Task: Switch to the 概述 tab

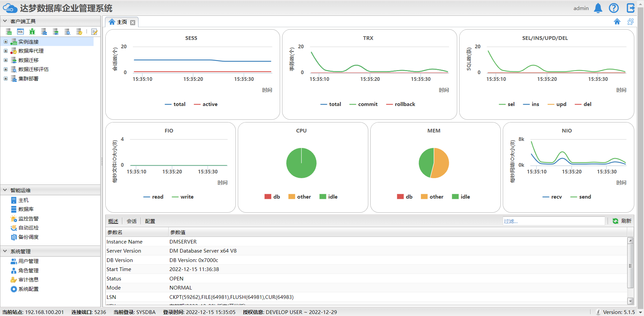Action: (113, 221)
